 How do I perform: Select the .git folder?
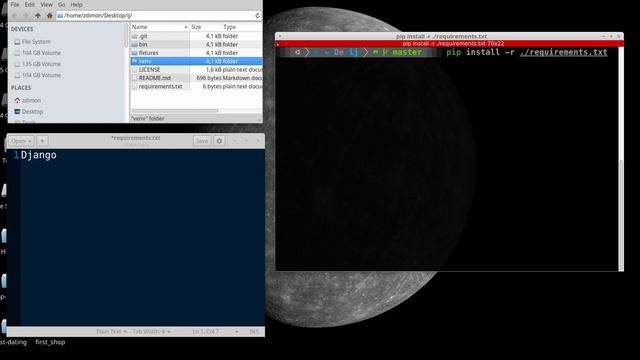(x=196, y=36)
